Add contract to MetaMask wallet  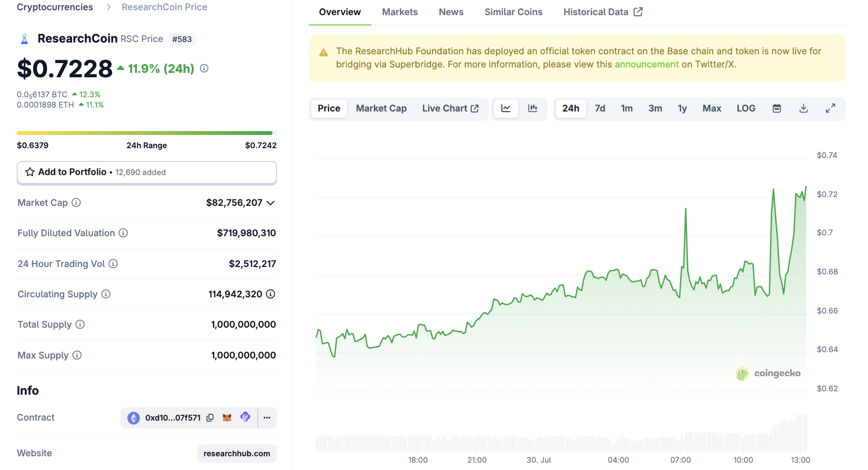[228, 418]
